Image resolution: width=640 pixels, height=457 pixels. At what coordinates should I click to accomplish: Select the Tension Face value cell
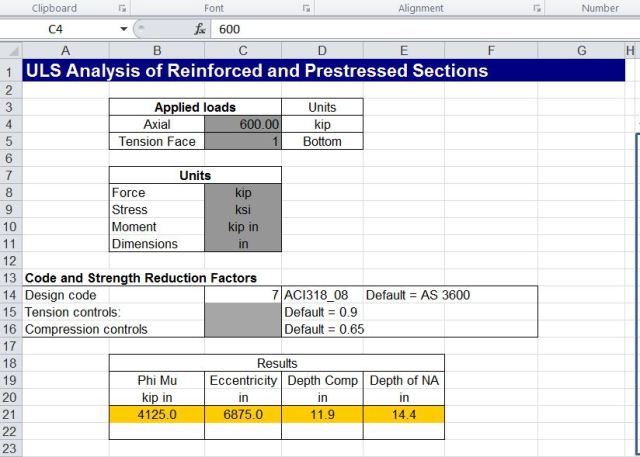click(242, 141)
